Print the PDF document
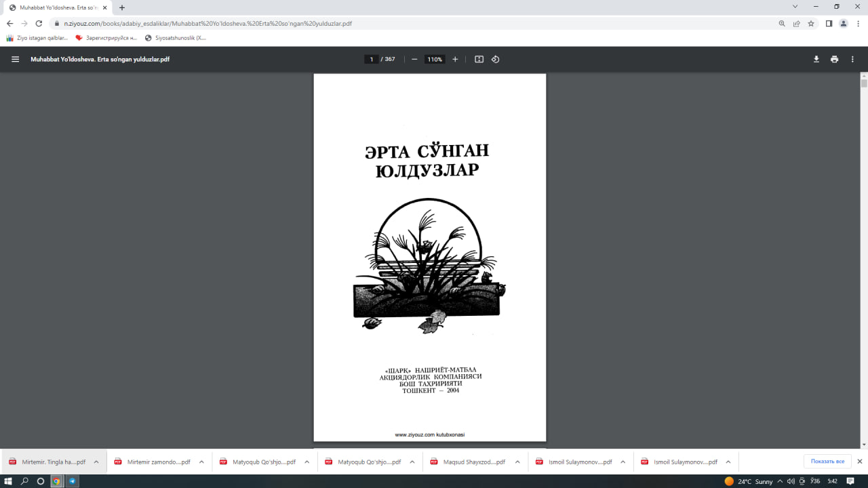The width and height of the screenshot is (868, 488). (834, 59)
